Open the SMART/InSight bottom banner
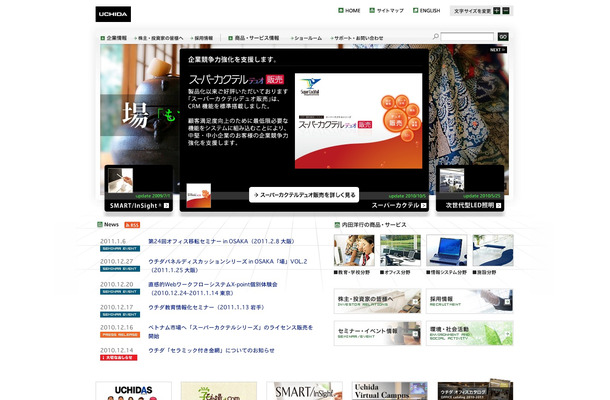Screen dimensions: 610x400 coord(304,391)
